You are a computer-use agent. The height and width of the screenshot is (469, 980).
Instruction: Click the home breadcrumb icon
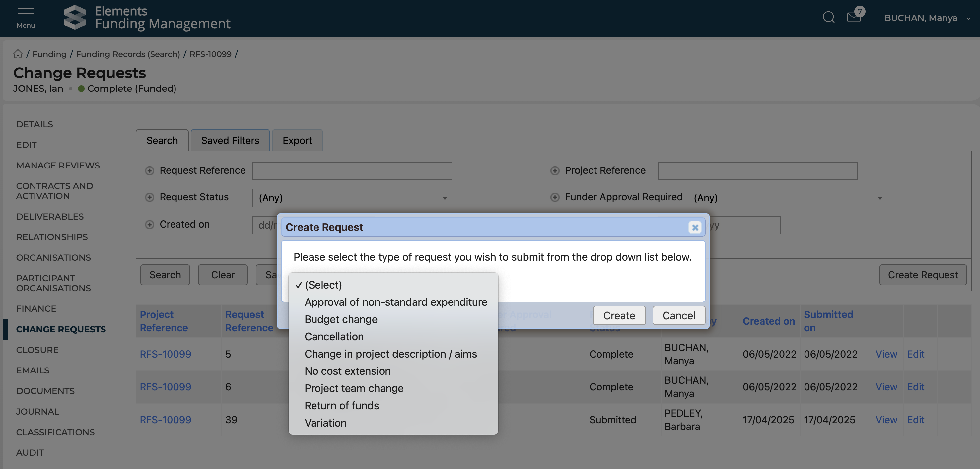18,54
